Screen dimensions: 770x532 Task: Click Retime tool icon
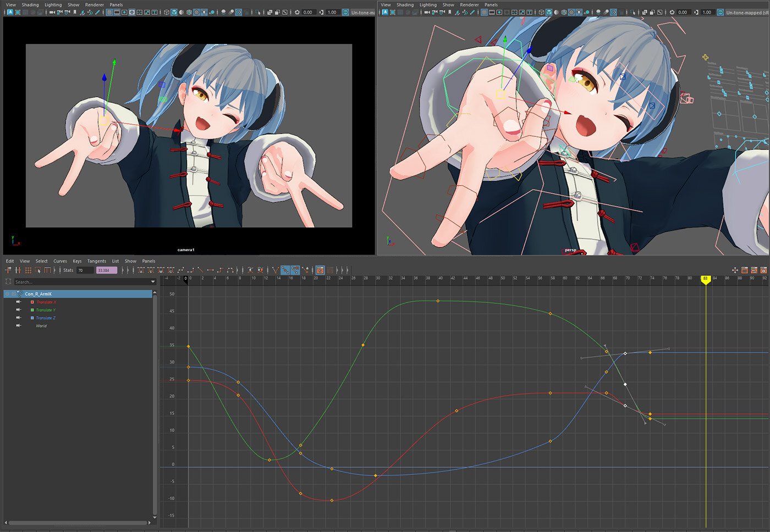[x=48, y=270]
